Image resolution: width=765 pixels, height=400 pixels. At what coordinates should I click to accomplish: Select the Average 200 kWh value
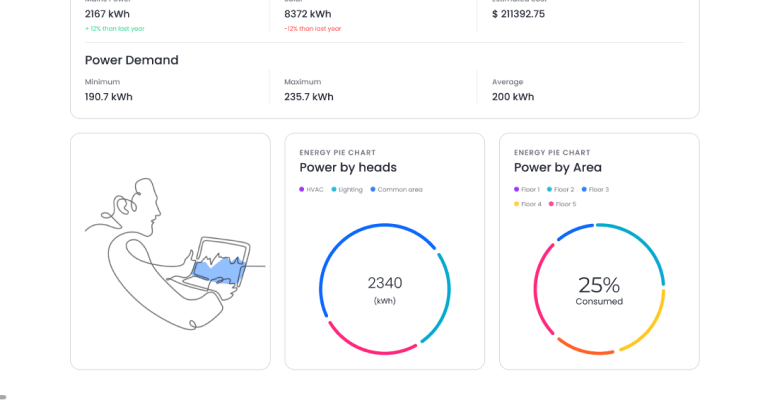[x=513, y=97]
